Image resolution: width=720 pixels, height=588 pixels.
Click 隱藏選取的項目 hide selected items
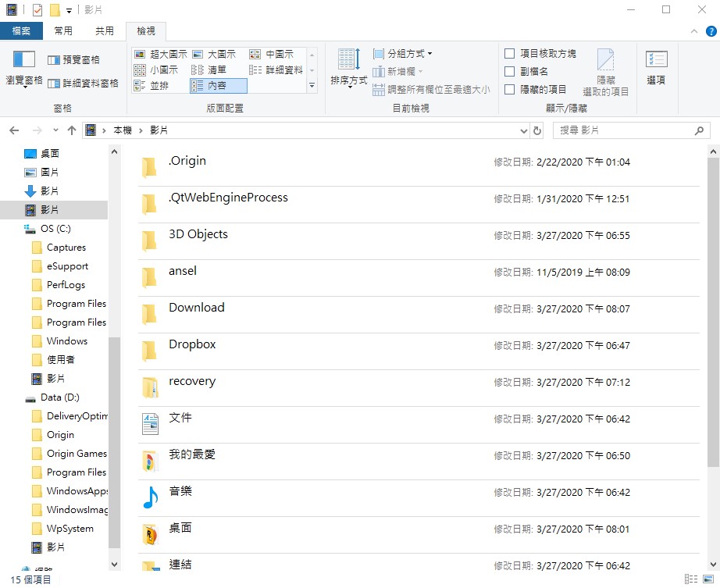coord(606,73)
